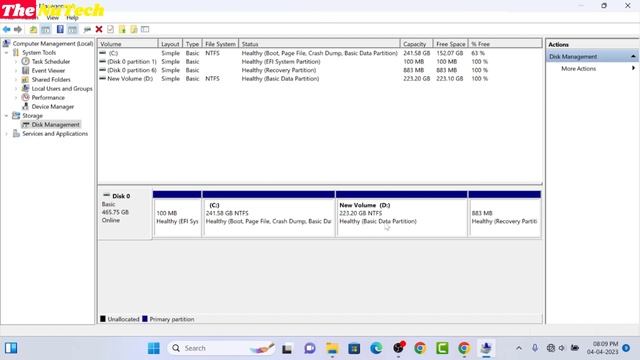Open Microsoft Edge from the taskbar
This screenshot has width=640, height=360.
coord(376,348)
